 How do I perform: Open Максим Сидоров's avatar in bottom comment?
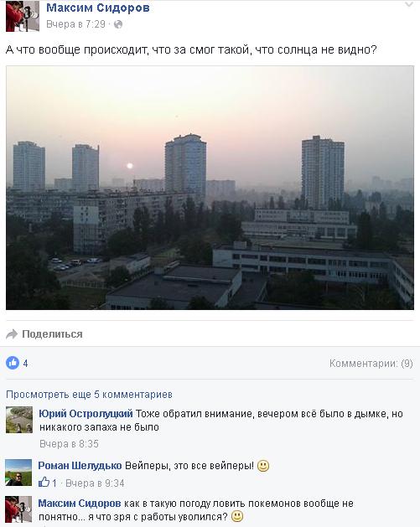tap(18, 509)
